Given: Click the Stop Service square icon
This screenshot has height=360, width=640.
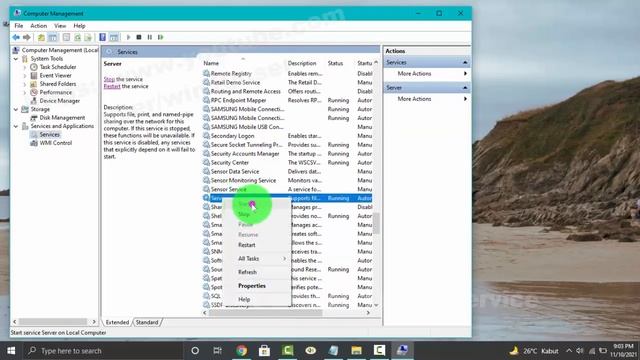Looking at the screenshot, I should click(x=139, y=37).
